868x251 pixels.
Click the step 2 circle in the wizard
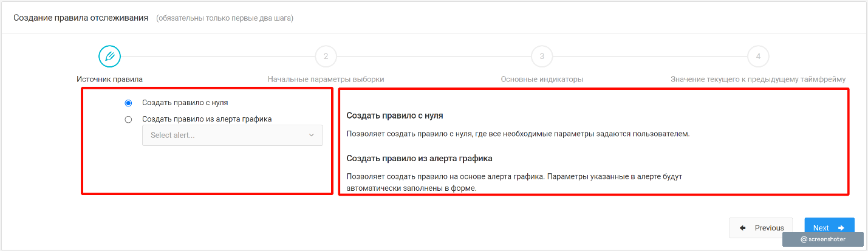pos(326,57)
